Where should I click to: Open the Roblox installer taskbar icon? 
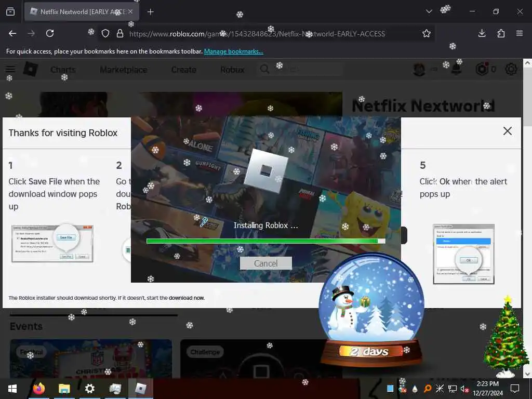[x=140, y=389]
